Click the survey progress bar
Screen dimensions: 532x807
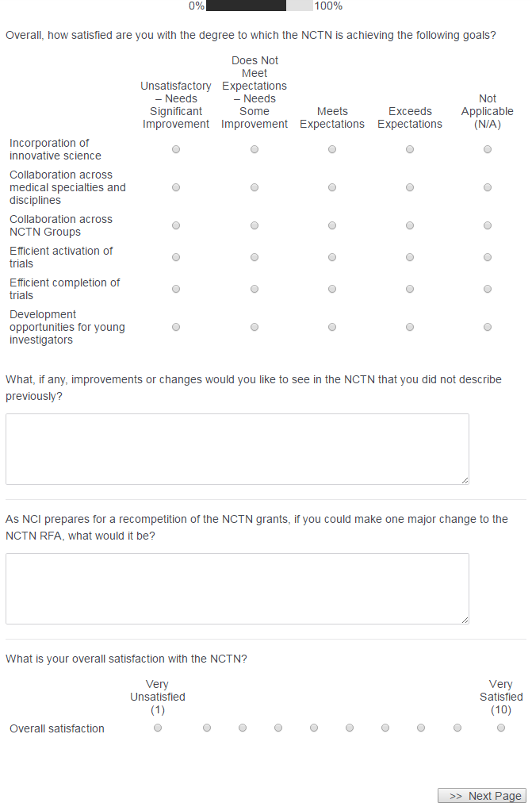(x=259, y=6)
